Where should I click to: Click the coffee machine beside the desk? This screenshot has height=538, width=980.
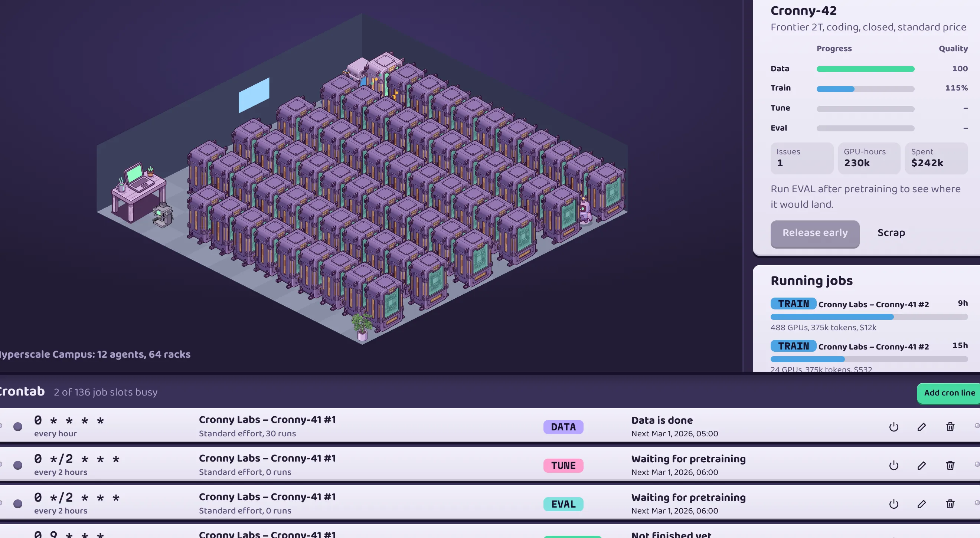(163, 215)
